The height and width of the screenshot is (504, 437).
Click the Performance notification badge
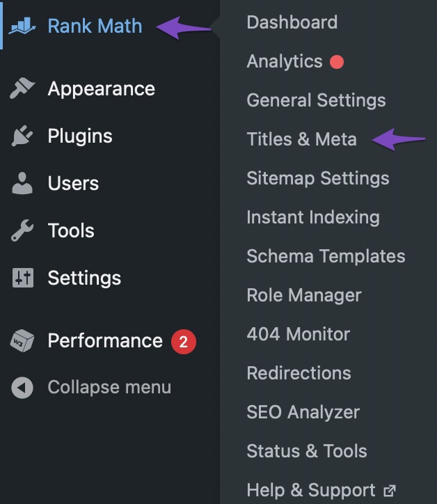click(x=184, y=341)
